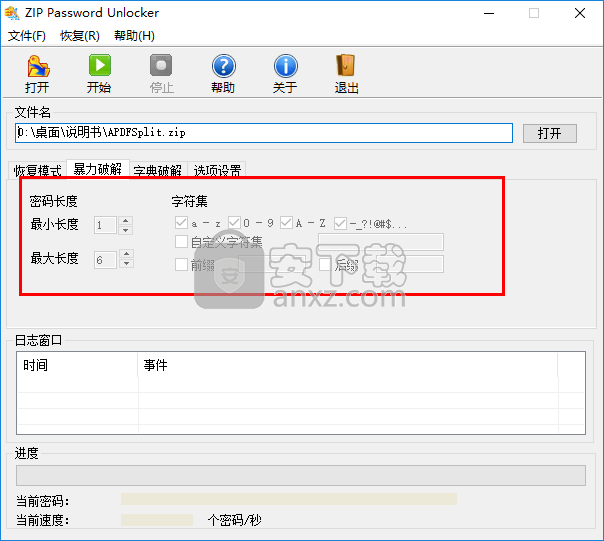
Task: Click the 事件 column header in the log
Action: coord(347,365)
